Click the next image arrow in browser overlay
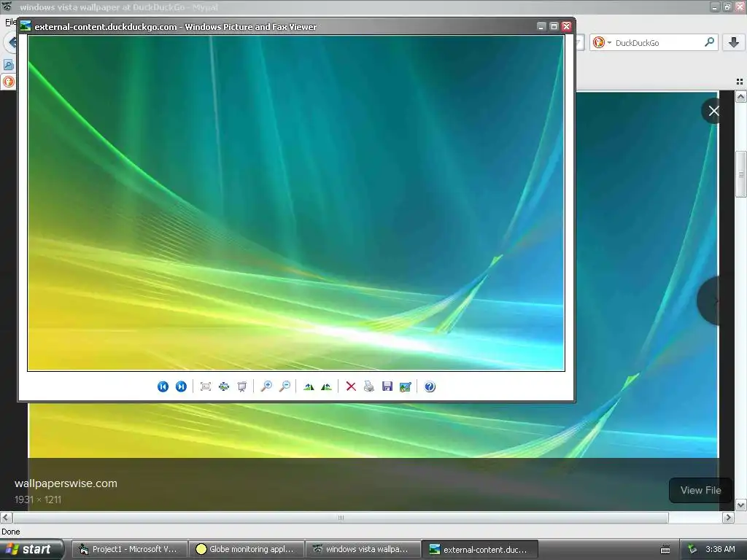Image resolution: width=747 pixels, height=560 pixels. pyautogui.click(x=710, y=300)
